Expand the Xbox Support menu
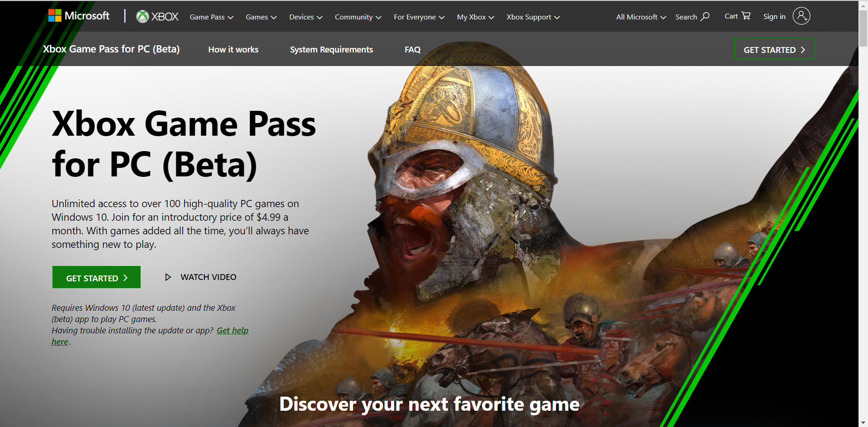 (533, 17)
